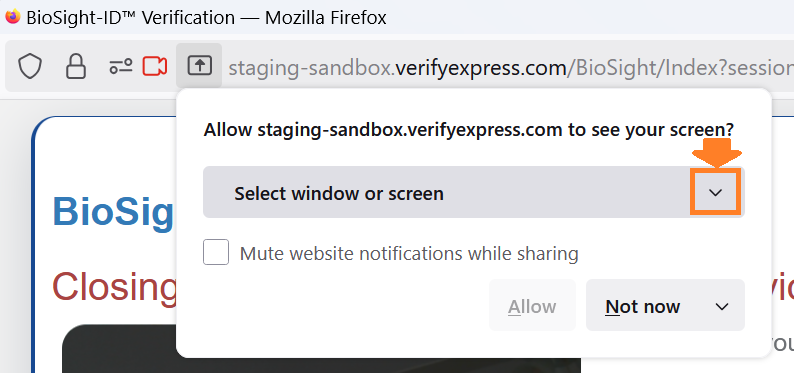Click the red camera sharing indicator
The image size is (794, 373).
(x=154, y=66)
